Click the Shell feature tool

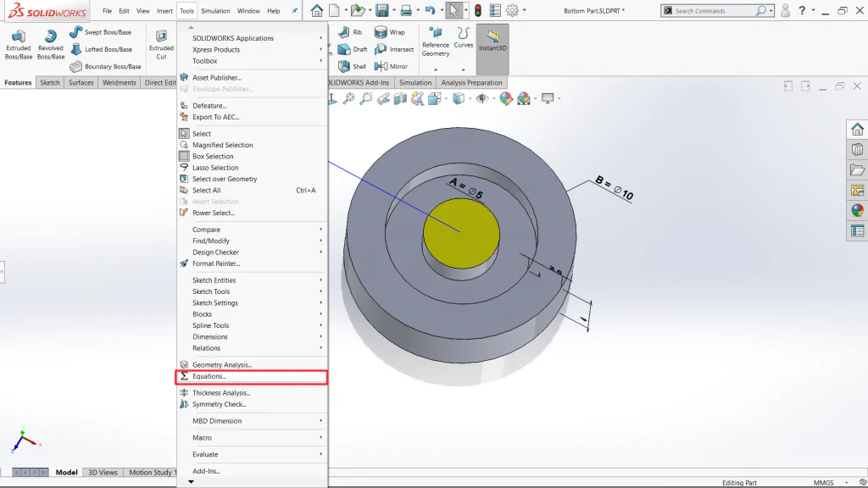352,66
